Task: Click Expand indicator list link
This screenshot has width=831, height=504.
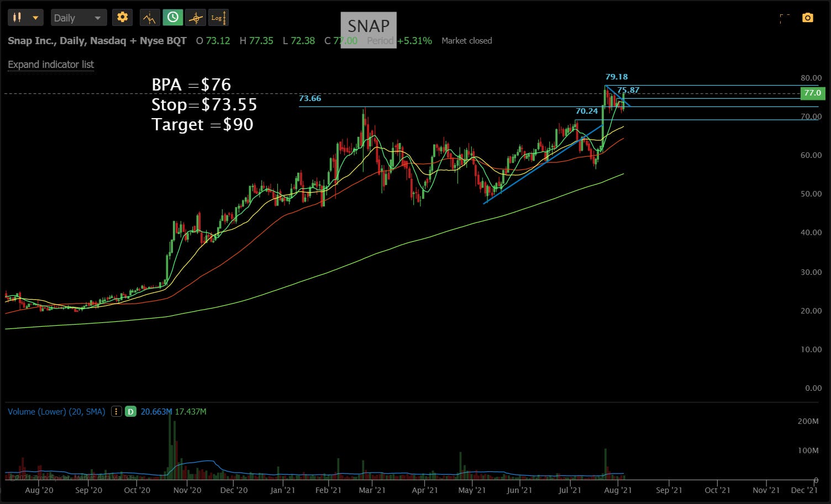Action: (51, 65)
